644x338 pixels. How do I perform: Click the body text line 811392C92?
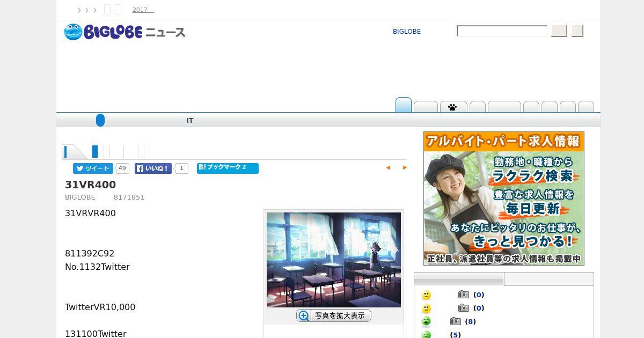coord(90,253)
